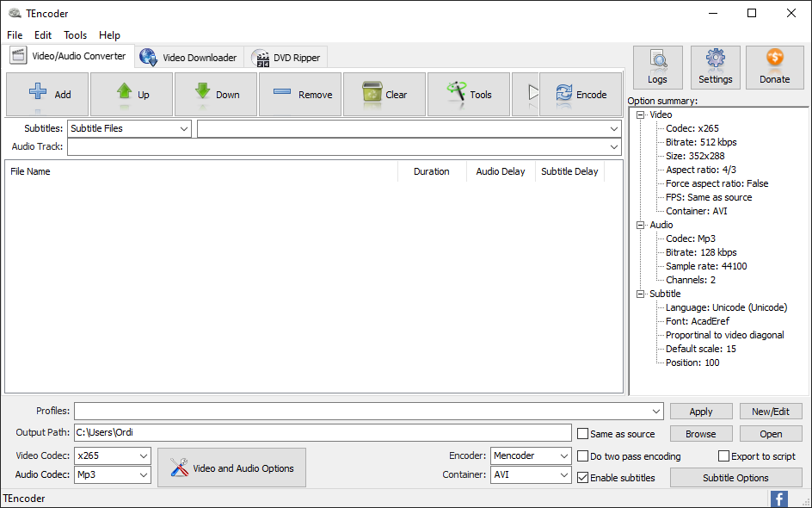Select 'Codec: Mp3' tree row
The height and width of the screenshot is (508, 812).
pyautogui.click(x=691, y=239)
